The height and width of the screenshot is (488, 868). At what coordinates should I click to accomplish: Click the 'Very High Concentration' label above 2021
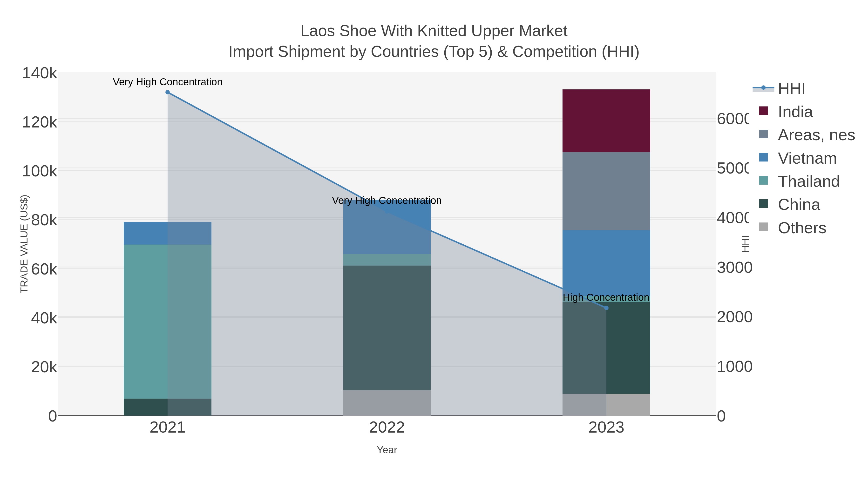168,82
